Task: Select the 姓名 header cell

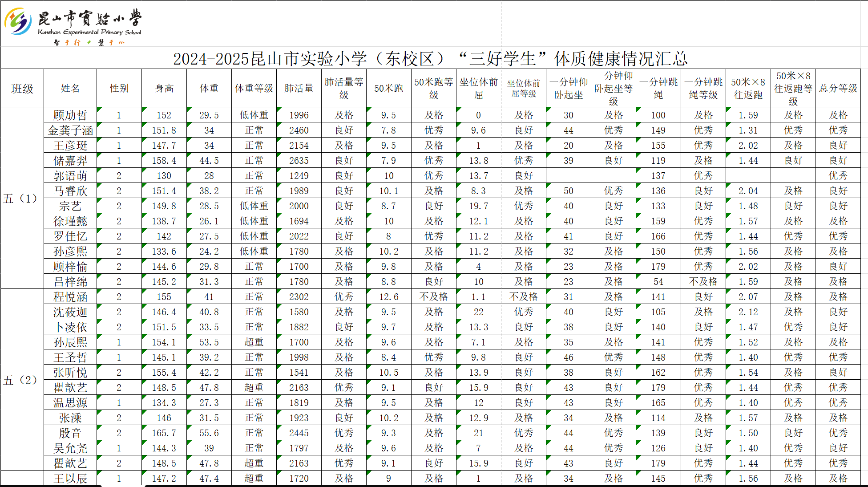Action: tap(70, 88)
